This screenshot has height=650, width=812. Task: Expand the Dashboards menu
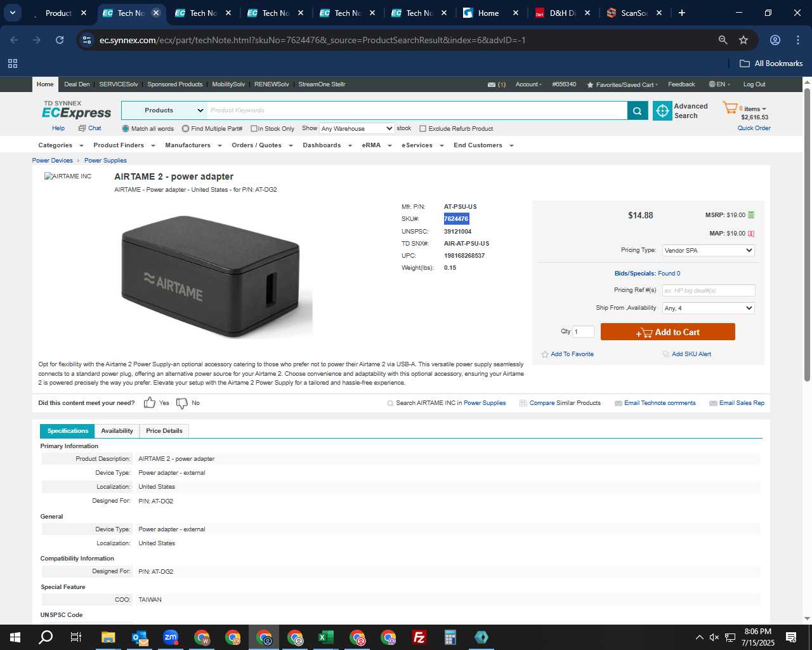pyautogui.click(x=327, y=145)
